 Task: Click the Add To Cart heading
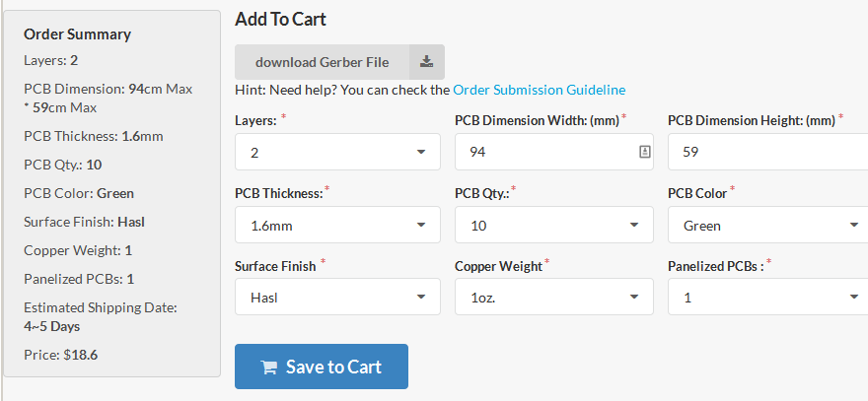(x=280, y=19)
